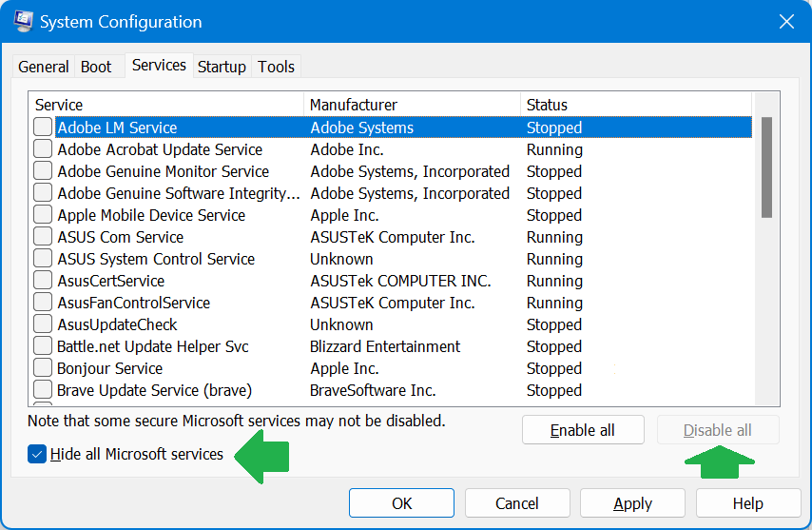Click the Unknown manufacturer of AsusUpdateCheck

[341, 324]
